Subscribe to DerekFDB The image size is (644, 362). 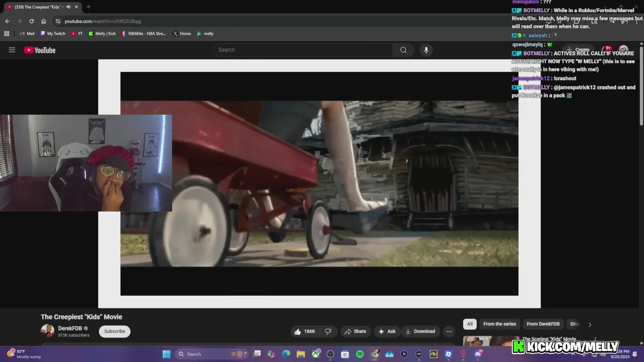(115, 331)
